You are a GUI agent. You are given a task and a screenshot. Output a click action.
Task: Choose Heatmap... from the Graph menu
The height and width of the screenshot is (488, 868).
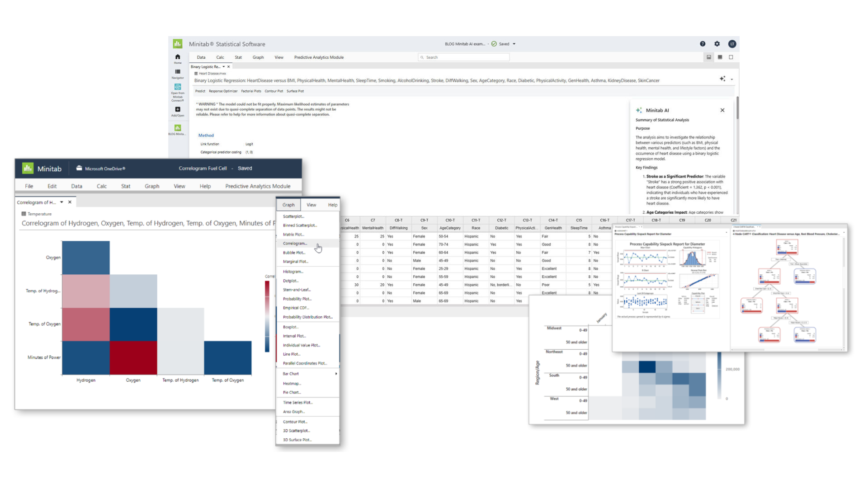click(307, 384)
